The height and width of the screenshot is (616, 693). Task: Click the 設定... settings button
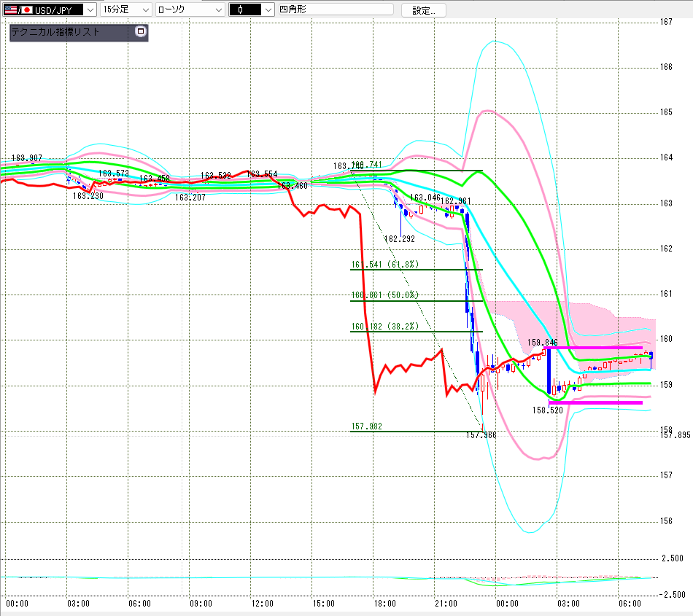[x=423, y=10]
